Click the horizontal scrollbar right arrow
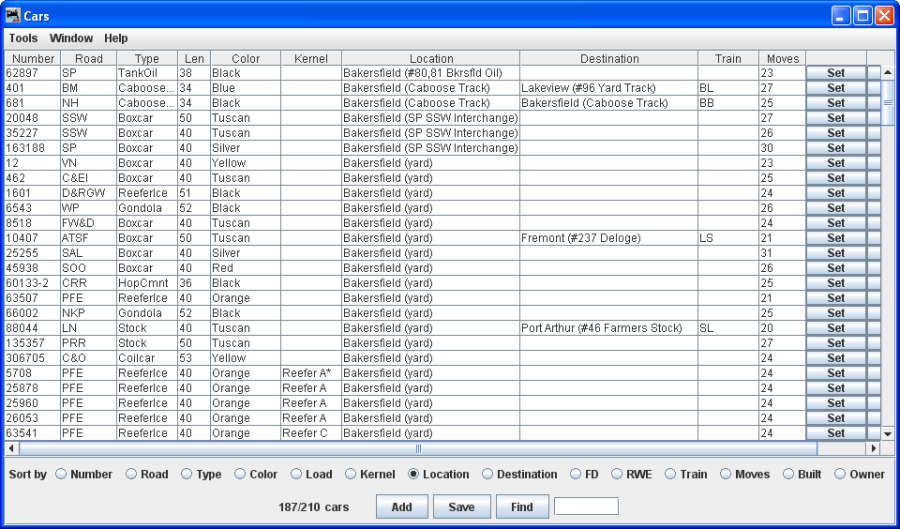 click(x=873, y=448)
